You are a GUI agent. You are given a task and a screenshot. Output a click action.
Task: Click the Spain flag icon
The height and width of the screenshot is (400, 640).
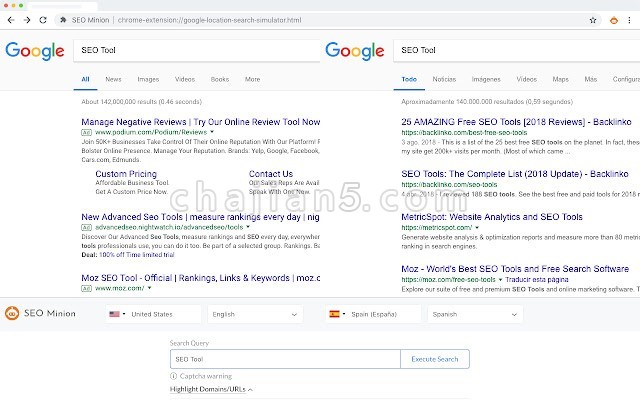tap(334, 314)
